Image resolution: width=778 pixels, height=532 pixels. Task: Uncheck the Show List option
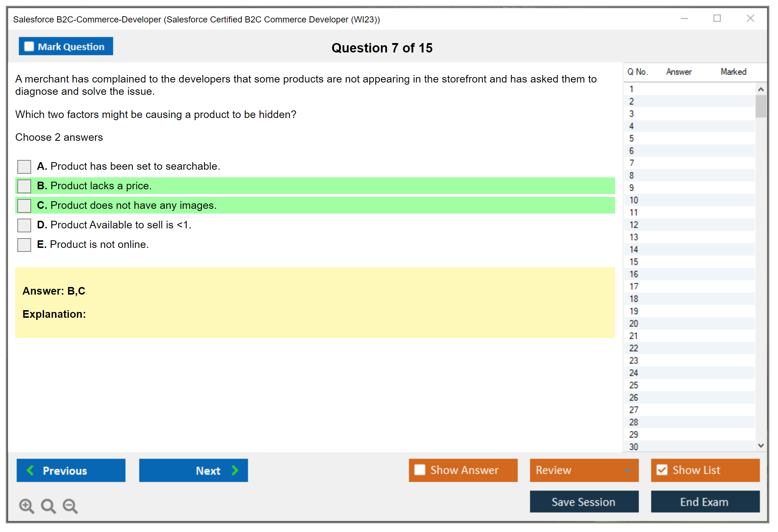click(x=662, y=470)
